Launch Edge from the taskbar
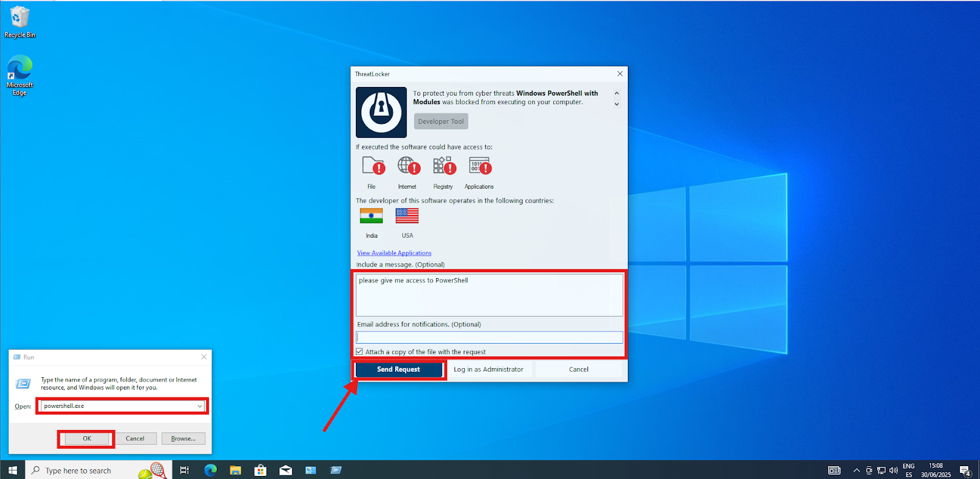Viewport: 980px width, 479px height. click(x=210, y=470)
